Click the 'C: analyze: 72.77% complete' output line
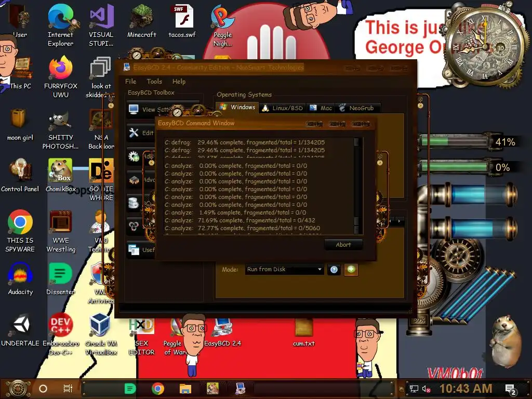Screen dimensions: 532x399 click(x=242, y=228)
